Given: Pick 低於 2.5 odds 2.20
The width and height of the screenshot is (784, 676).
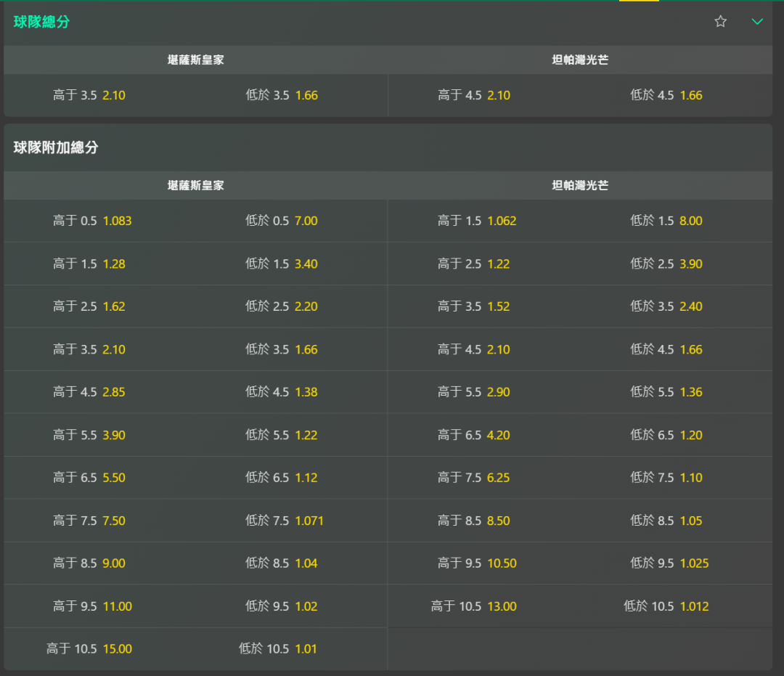Looking at the screenshot, I should click(x=282, y=306).
